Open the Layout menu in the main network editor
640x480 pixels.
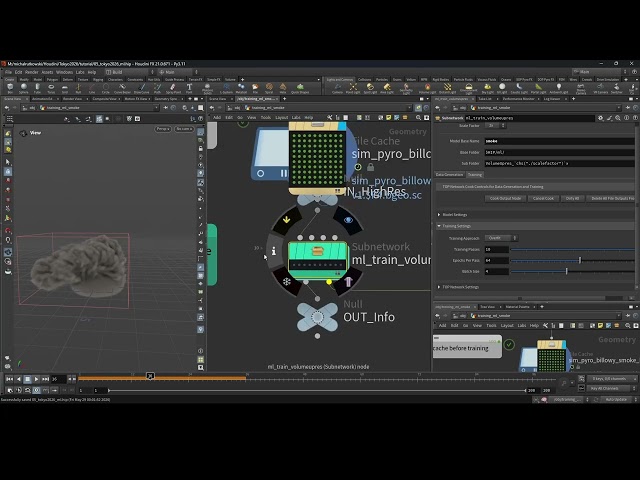click(x=281, y=118)
